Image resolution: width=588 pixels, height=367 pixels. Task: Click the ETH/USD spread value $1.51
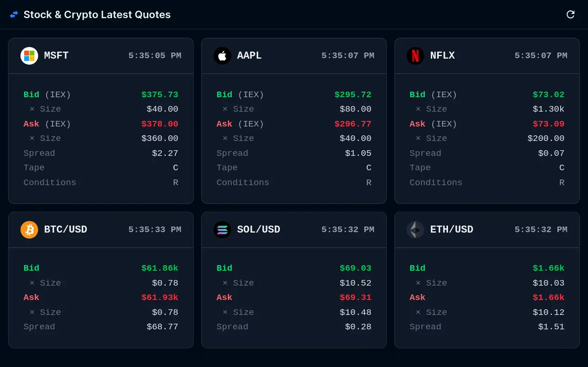click(551, 327)
